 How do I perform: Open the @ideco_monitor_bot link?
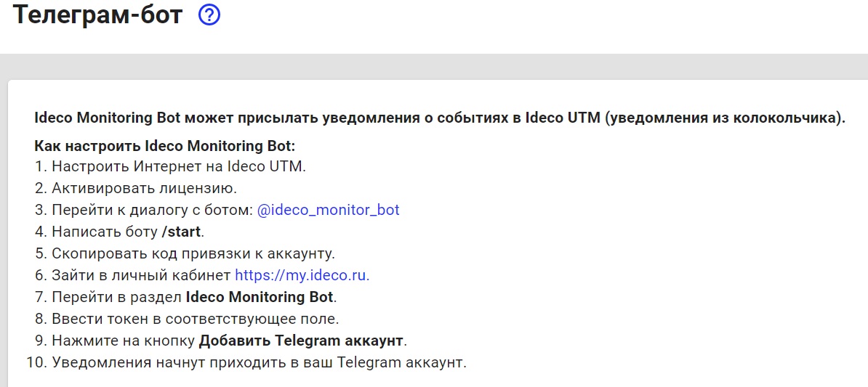pyautogui.click(x=328, y=210)
